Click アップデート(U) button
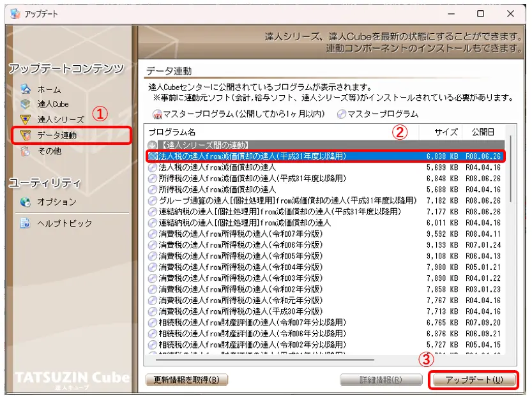Screen dimensions: 532x397 point(474,380)
